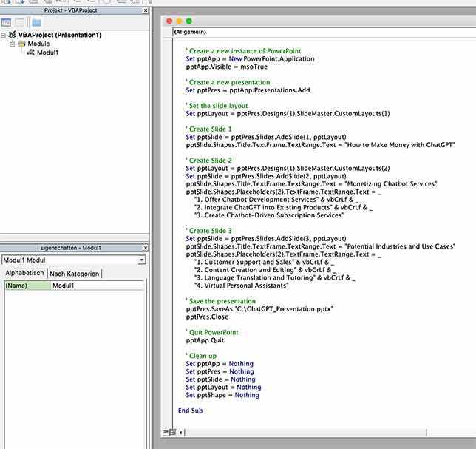Screen dimensions: 476x449
Task: Click the line pptApp.Visible = msoTrue
Action: (x=226, y=67)
